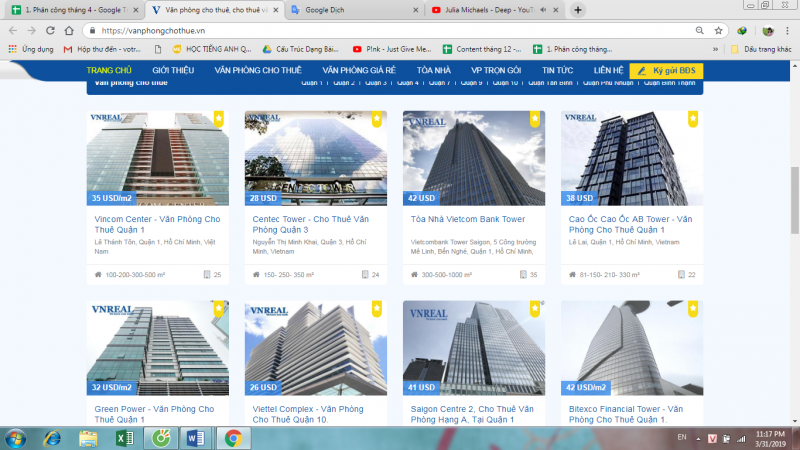Click the EN language indicator in tray
The height and width of the screenshot is (450, 800).
coord(682,437)
